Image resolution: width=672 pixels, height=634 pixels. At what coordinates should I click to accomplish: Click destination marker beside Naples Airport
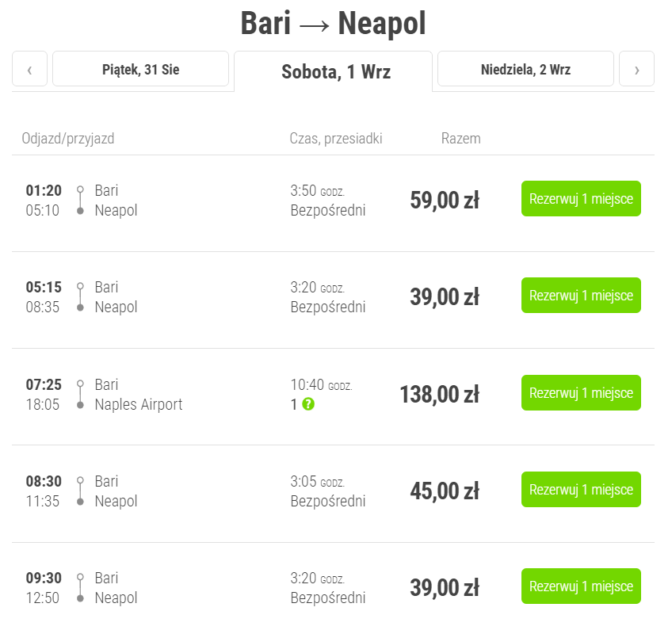(x=79, y=405)
